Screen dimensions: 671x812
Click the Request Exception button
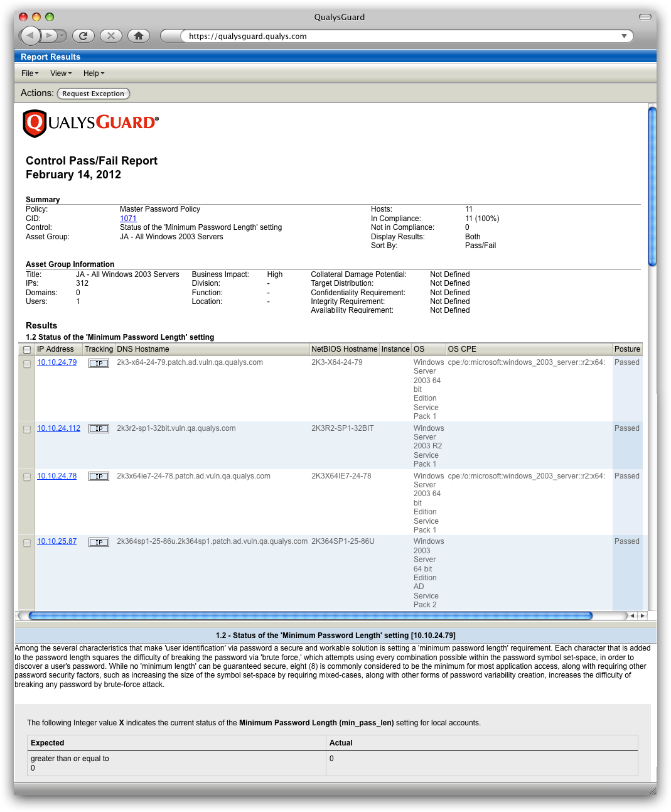click(x=94, y=94)
